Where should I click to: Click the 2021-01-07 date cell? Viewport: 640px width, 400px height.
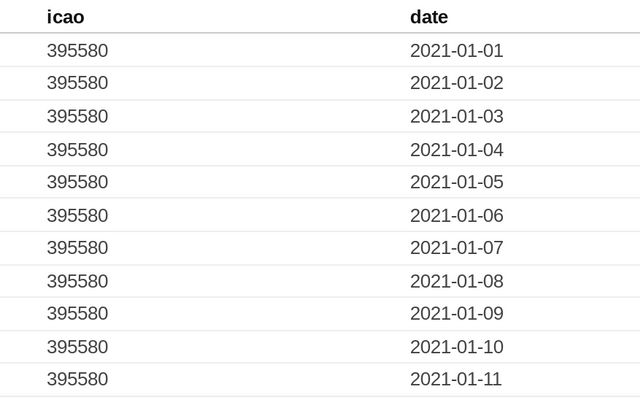[x=456, y=248]
